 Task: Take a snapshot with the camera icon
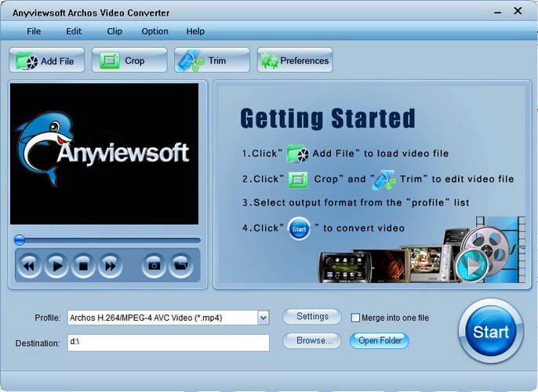pos(154,266)
